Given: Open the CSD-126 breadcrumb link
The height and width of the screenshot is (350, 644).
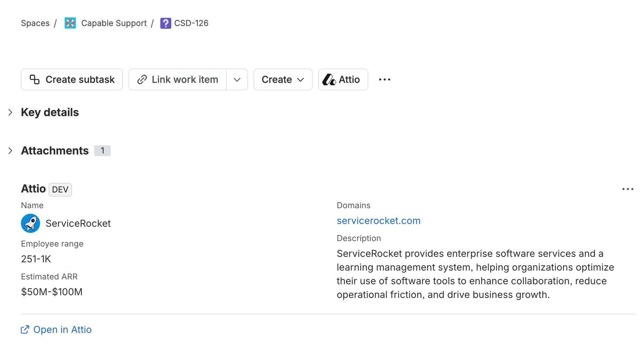Looking at the screenshot, I should pos(191,23).
